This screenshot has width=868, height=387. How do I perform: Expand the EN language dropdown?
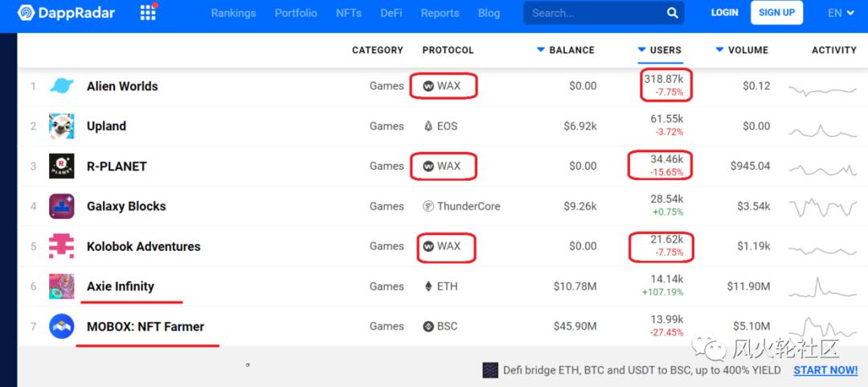coord(841,13)
